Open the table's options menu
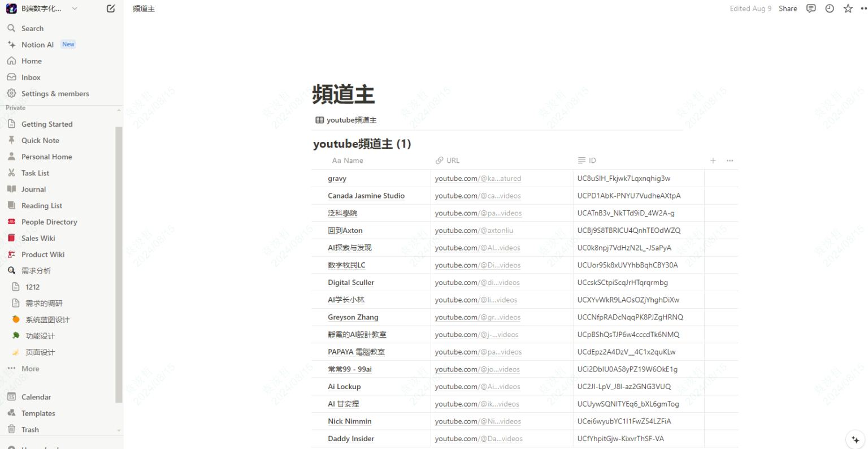The width and height of the screenshot is (868, 449). coord(730,161)
